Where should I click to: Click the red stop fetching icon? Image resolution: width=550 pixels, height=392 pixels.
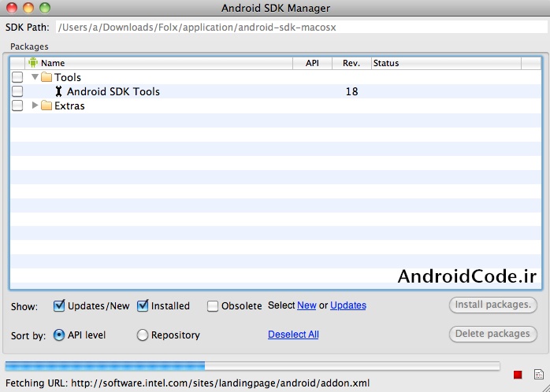point(518,375)
